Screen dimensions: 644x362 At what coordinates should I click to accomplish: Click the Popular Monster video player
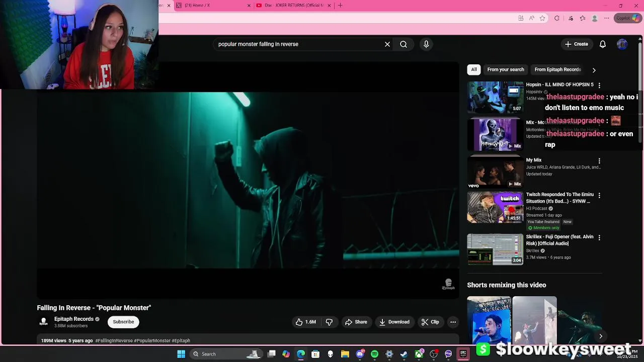coord(248,180)
